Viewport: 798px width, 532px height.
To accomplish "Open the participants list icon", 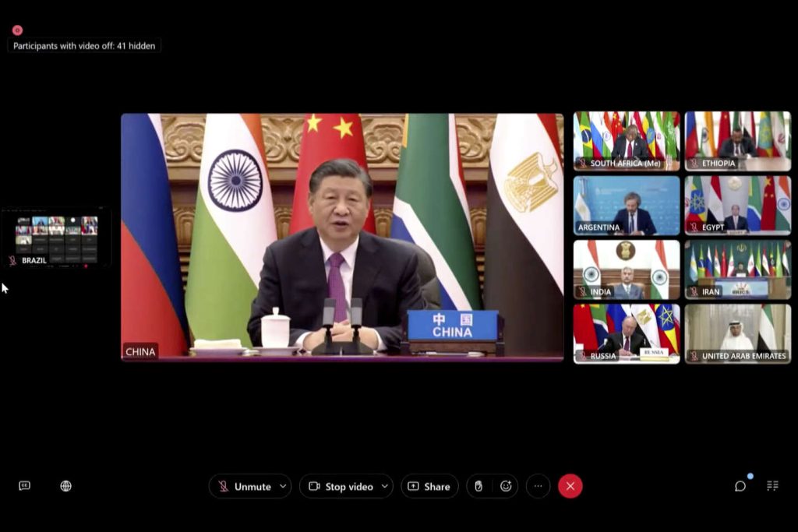I will point(772,486).
